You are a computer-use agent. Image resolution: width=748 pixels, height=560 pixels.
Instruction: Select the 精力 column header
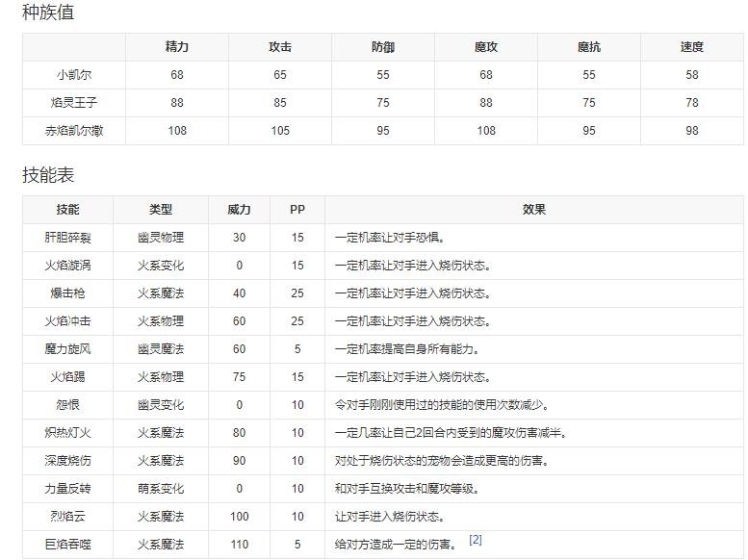click(177, 47)
